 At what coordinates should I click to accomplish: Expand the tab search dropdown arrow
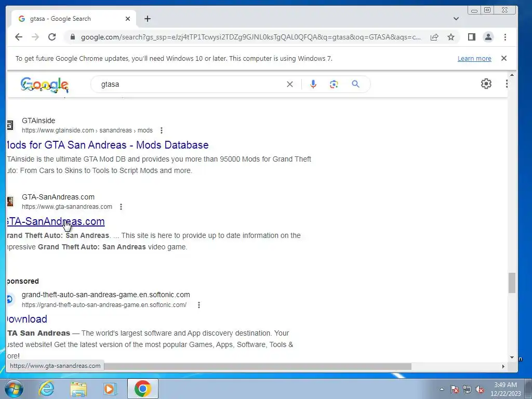[456, 19]
